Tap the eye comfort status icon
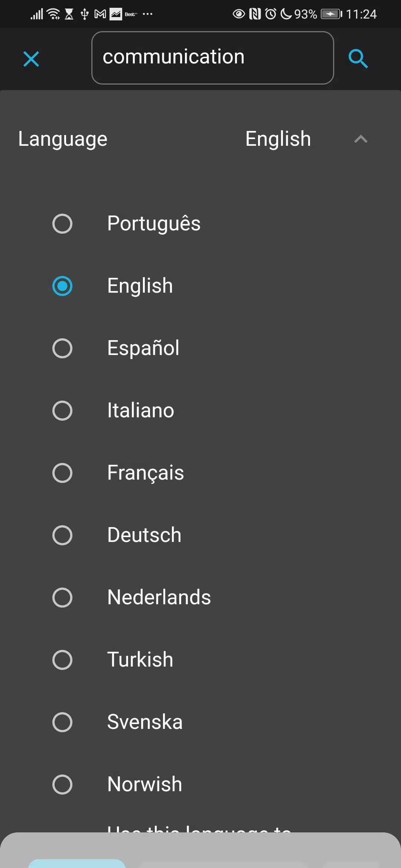The image size is (401, 868). pyautogui.click(x=239, y=14)
